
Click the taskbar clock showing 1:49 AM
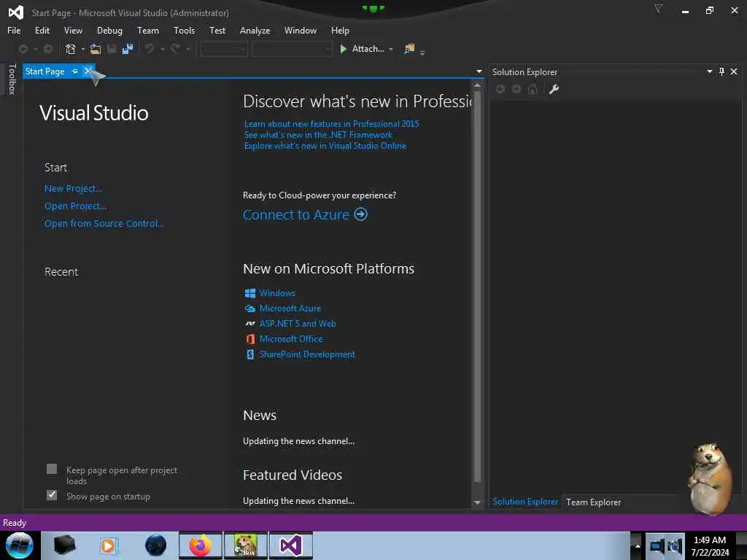[x=710, y=545]
